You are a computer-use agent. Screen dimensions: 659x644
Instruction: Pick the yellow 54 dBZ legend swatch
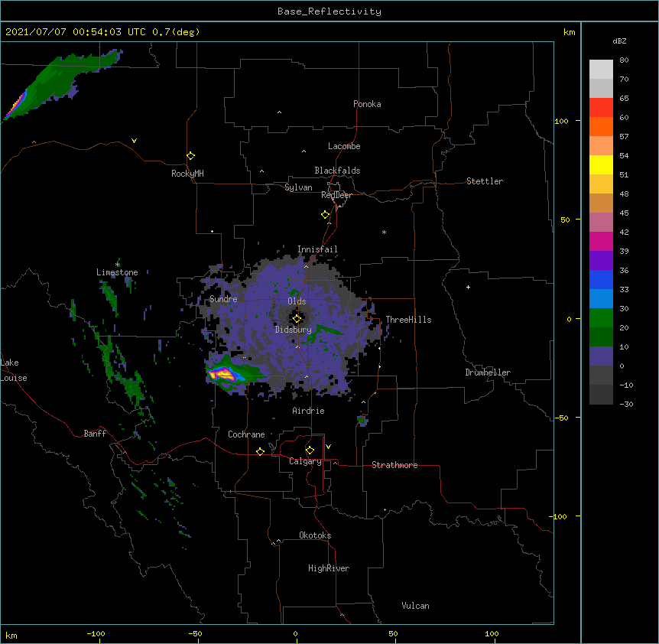[601, 164]
